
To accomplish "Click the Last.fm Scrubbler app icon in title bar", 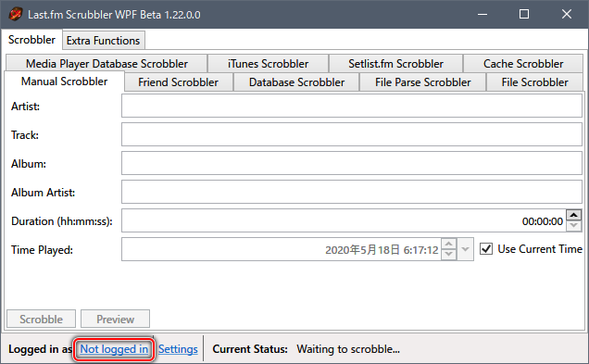I will [16, 14].
